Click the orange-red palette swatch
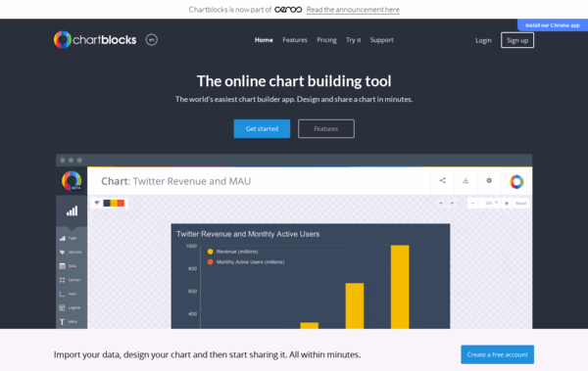The image size is (588, 371). tap(121, 203)
